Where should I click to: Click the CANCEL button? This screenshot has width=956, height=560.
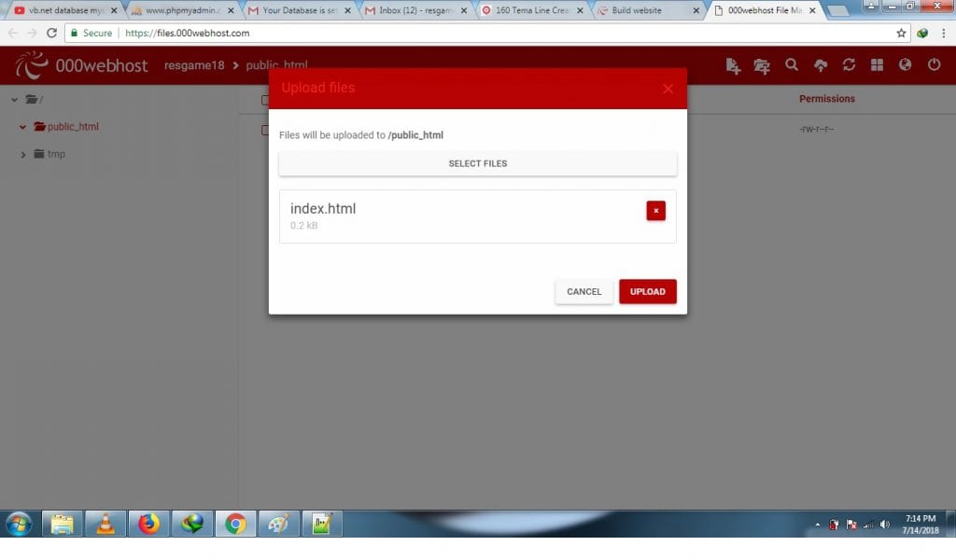point(584,291)
